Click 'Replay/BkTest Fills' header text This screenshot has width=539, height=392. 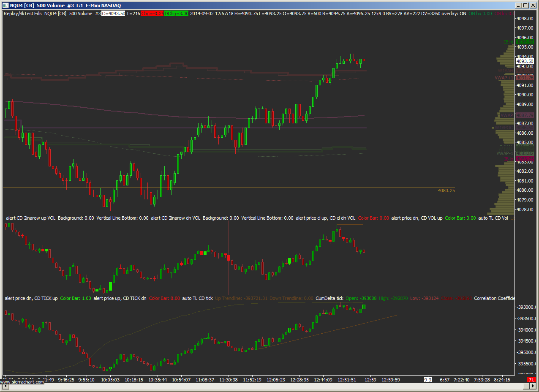(x=22, y=14)
